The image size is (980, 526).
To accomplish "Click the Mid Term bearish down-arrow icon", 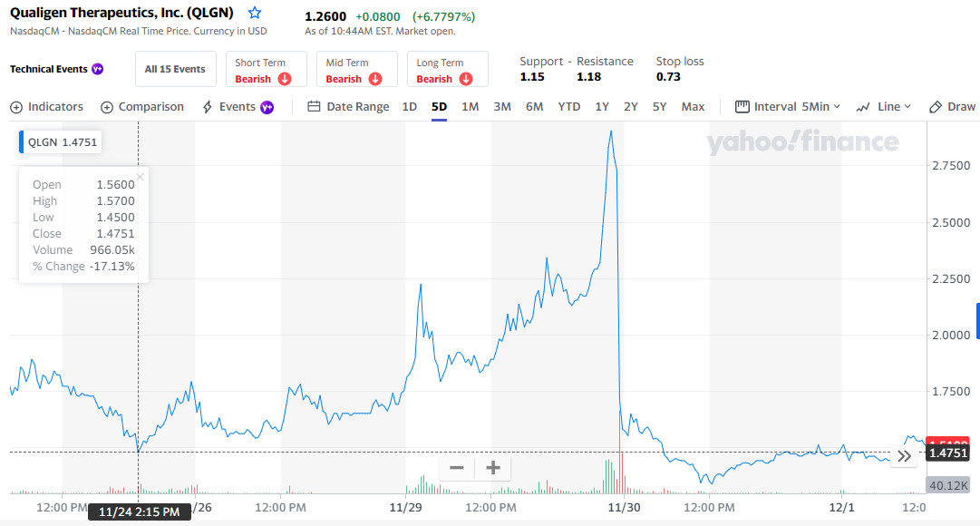I will point(375,79).
